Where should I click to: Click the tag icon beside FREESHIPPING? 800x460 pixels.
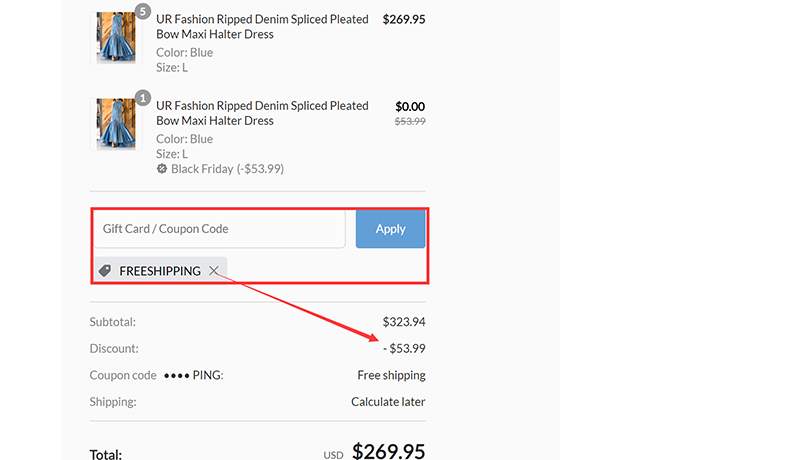[x=105, y=271]
